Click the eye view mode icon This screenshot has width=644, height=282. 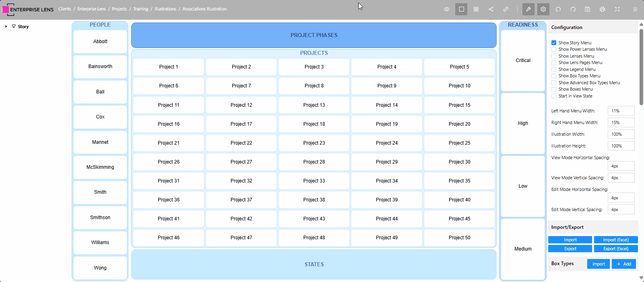pyautogui.click(x=446, y=9)
